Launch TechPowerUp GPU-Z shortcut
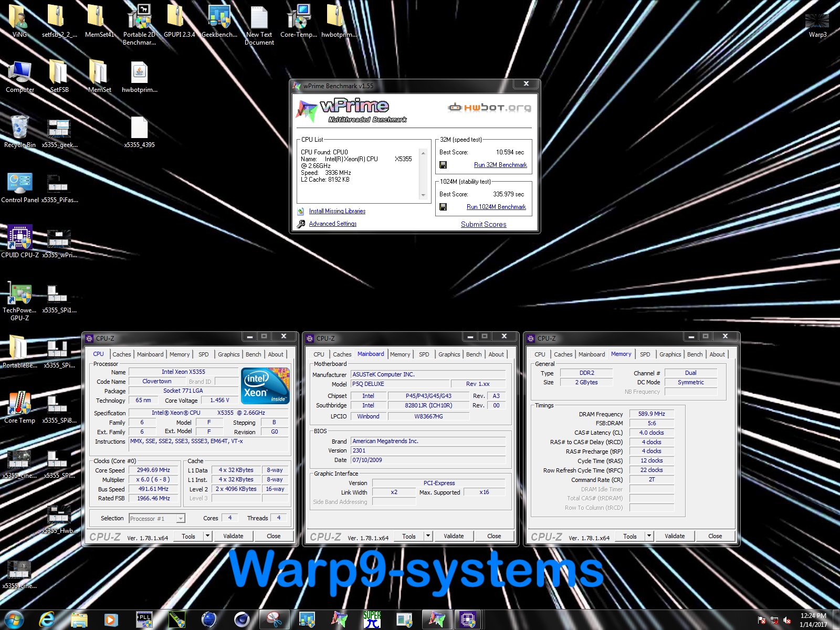The width and height of the screenshot is (840, 630). pos(20,300)
